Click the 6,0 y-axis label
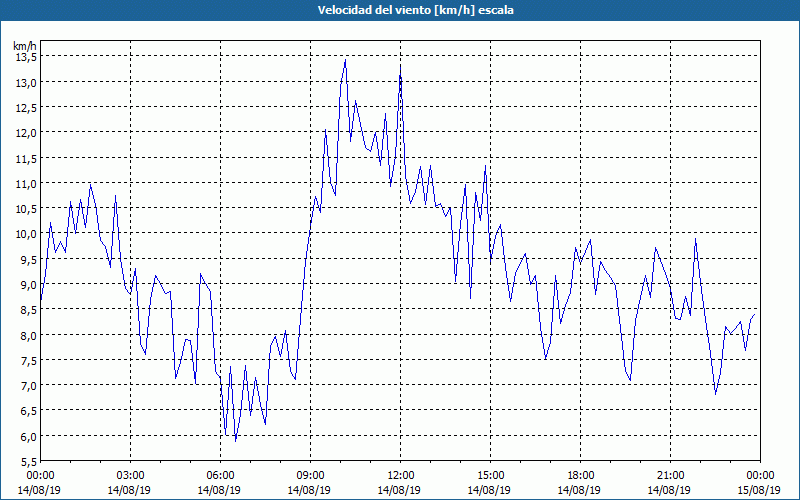 click(28, 436)
